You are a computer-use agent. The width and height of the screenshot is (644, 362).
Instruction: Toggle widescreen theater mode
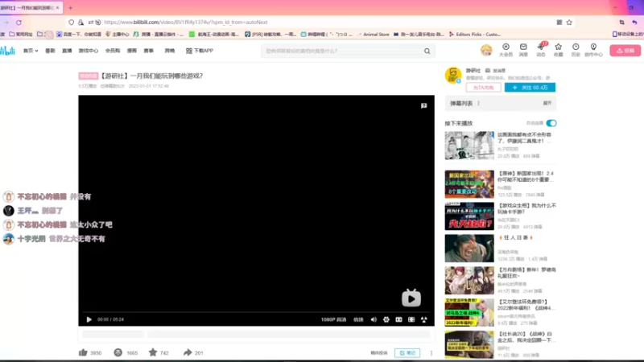[x=398, y=319]
